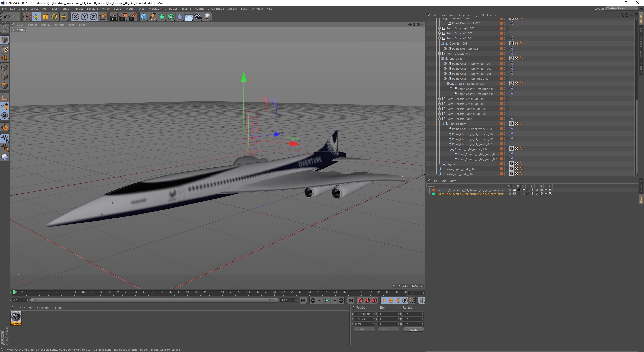Click the Position Y input field
This screenshot has width=644, height=352.
364,319
